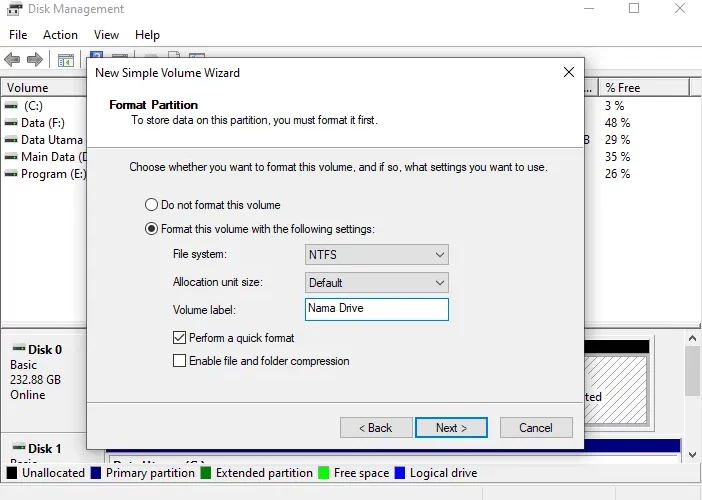
Task: Select the Main Data volume drive icon
Action: [x=11, y=157]
